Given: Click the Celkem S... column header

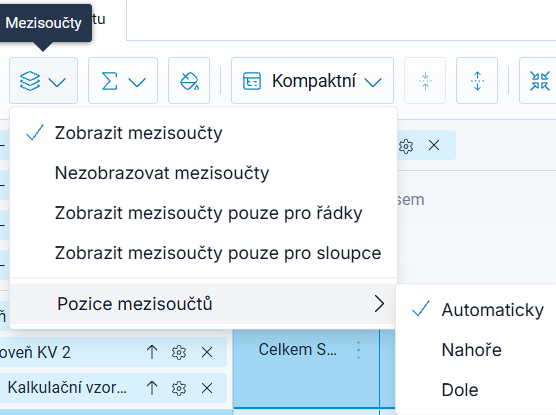Looking at the screenshot, I should click(306, 368).
